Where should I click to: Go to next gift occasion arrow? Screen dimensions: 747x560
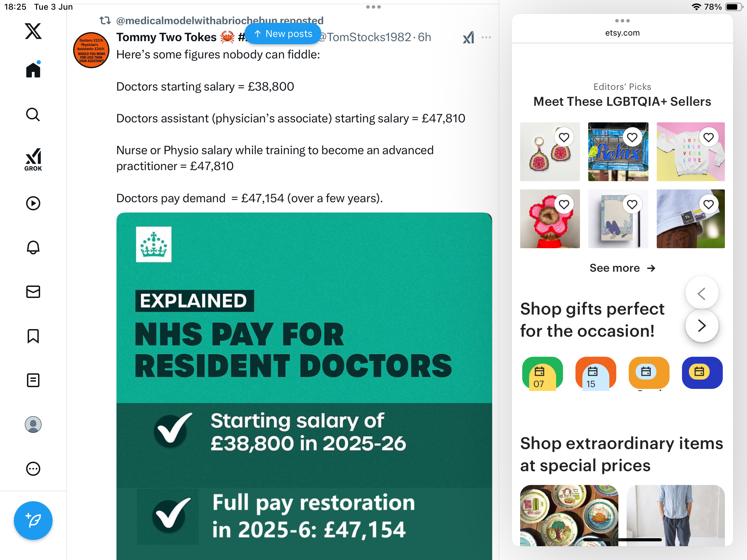tap(702, 326)
